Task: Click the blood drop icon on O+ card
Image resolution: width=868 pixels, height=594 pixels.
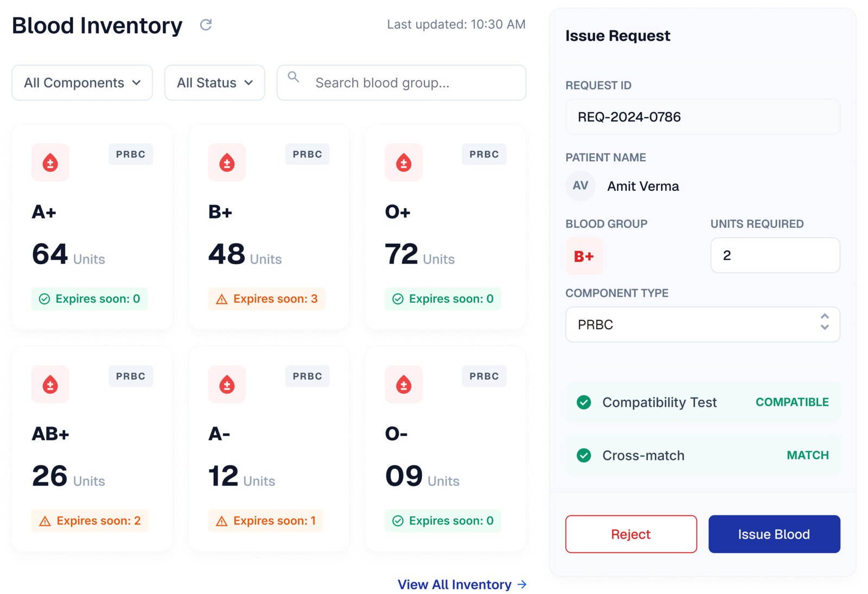Action: [x=404, y=162]
